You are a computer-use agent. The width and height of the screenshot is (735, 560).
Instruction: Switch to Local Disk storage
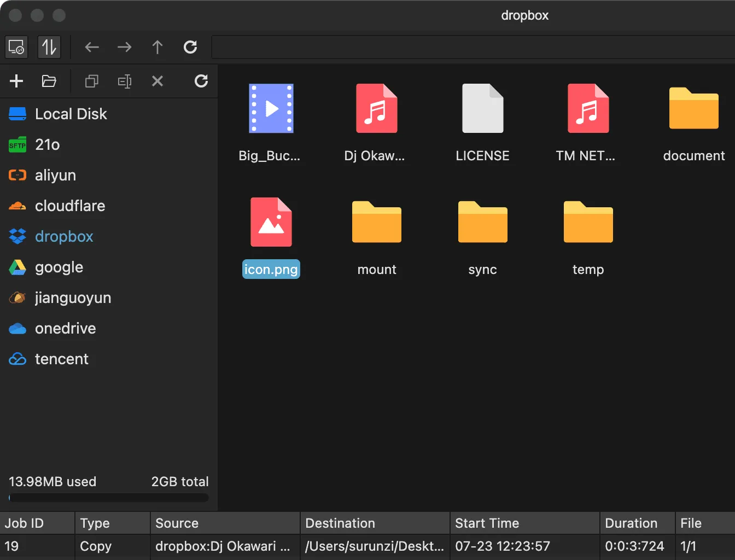71,114
